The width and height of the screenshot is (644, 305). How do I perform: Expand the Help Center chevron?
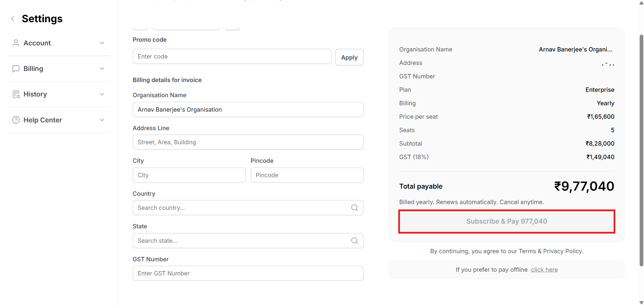tap(102, 120)
